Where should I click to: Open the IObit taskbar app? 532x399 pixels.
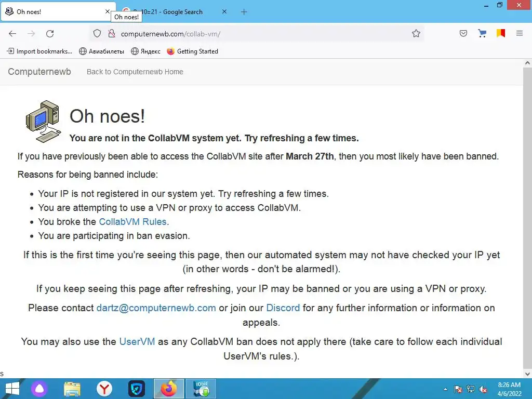click(201, 389)
